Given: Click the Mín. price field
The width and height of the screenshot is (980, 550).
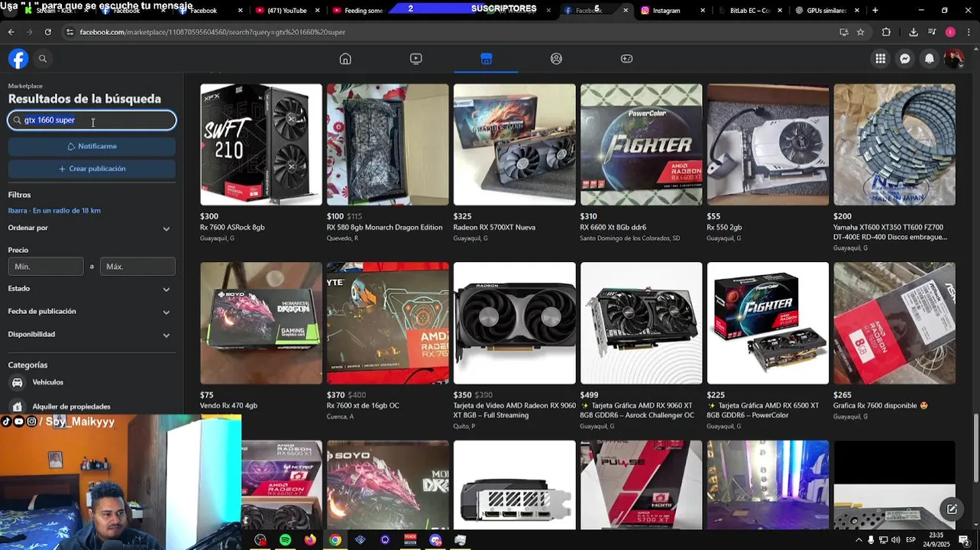Looking at the screenshot, I should [46, 267].
